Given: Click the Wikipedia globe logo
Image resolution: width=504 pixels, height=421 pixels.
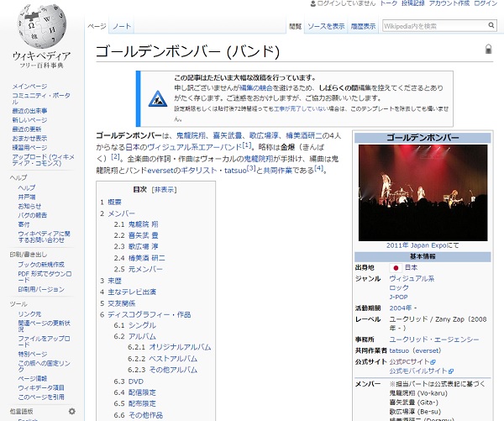Looking at the screenshot, I should (x=42, y=26).
